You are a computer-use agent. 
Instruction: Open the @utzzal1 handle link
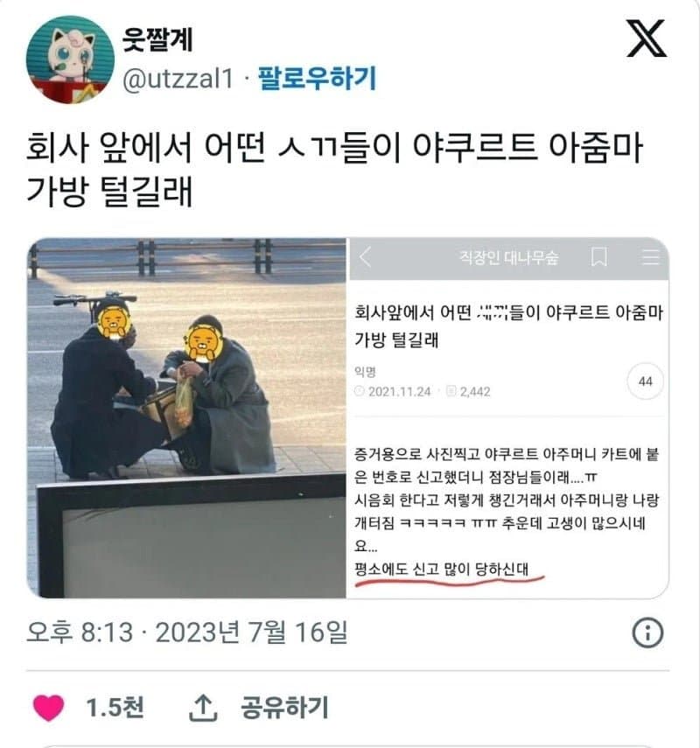tap(178, 78)
